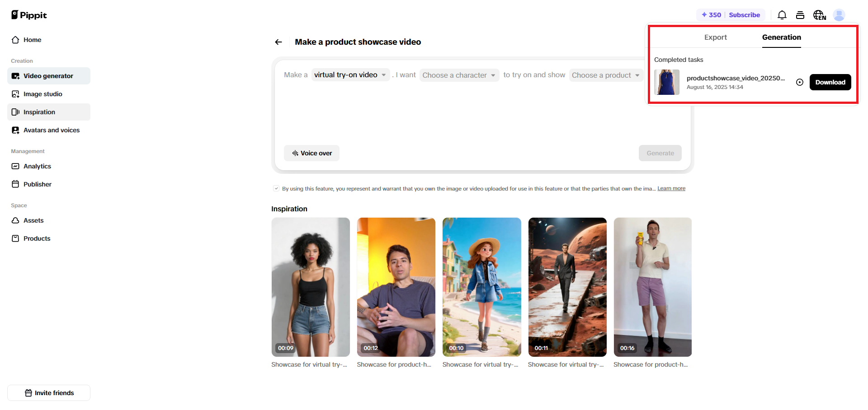Image resolution: width=868 pixels, height=410 pixels.
Task: Switch to the Export tab
Action: coord(715,37)
